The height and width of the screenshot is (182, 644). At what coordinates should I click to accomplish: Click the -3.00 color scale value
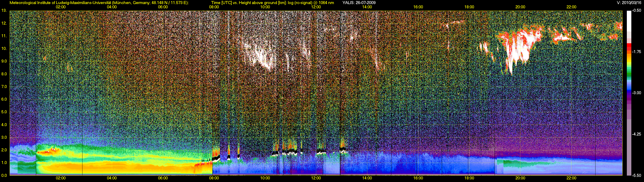(x=636, y=93)
